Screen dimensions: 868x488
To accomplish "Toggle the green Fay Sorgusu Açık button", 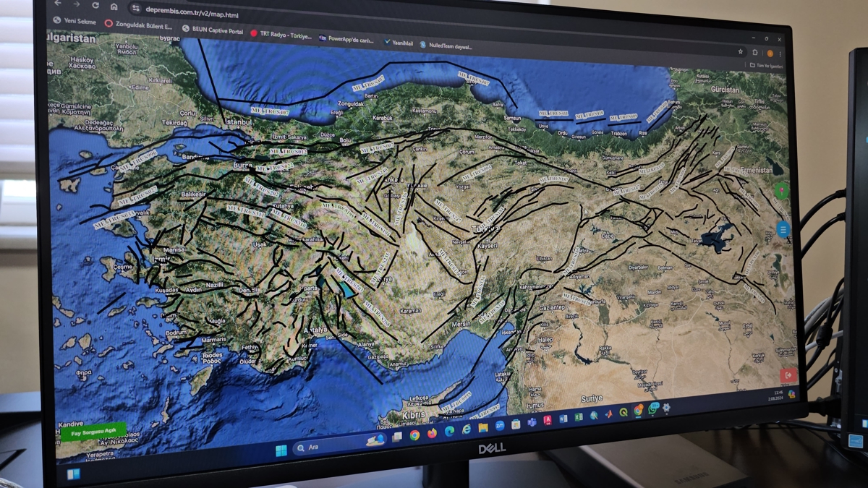I will pos(93,432).
